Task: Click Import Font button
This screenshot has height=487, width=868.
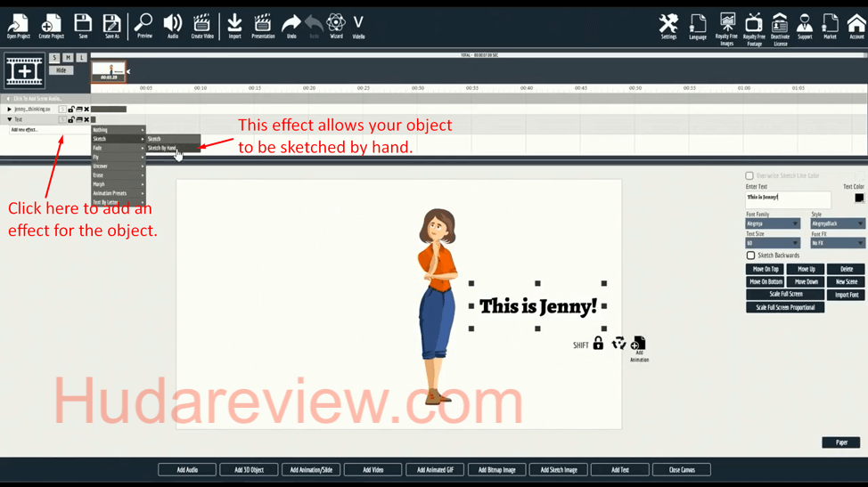Action: pyautogui.click(x=846, y=296)
